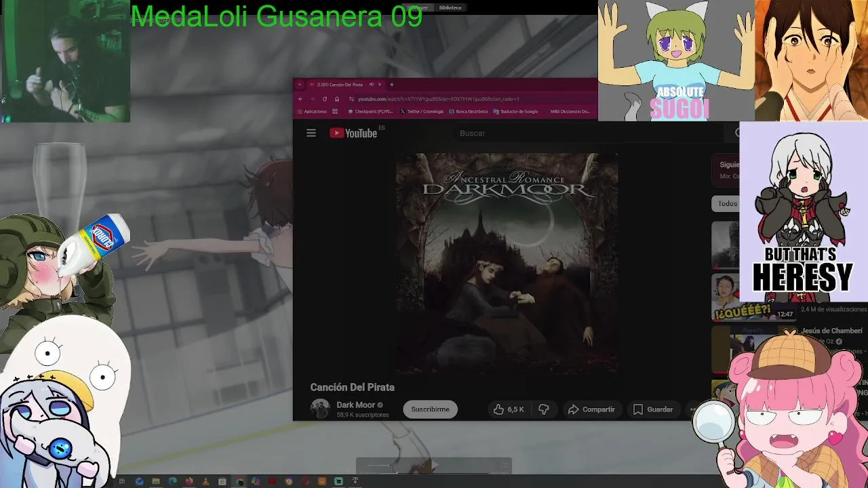Viewport: 868px width, 488px height.
Task: Open the browser home page
Action: click(337, 99)
